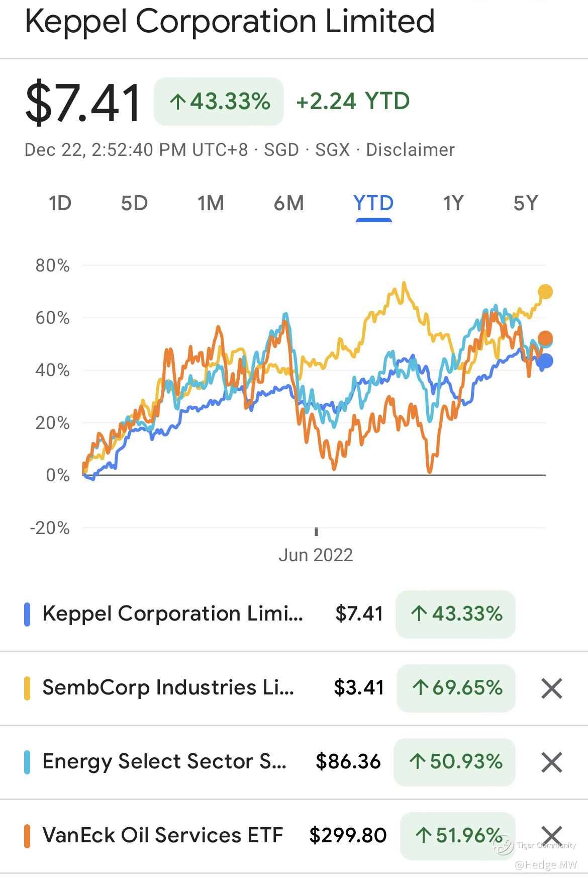Click SembCorp 69.65% gain badge

click(x=456, y=688)
